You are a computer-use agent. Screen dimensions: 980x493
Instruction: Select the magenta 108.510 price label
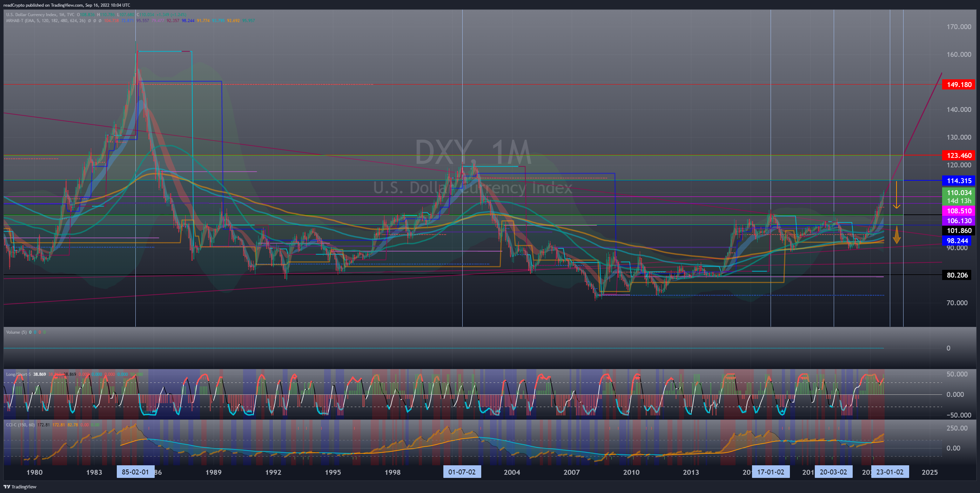[958, 211]
